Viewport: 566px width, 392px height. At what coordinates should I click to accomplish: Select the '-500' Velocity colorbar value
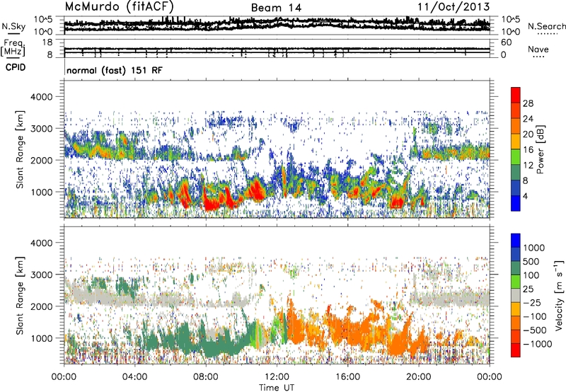535,330
